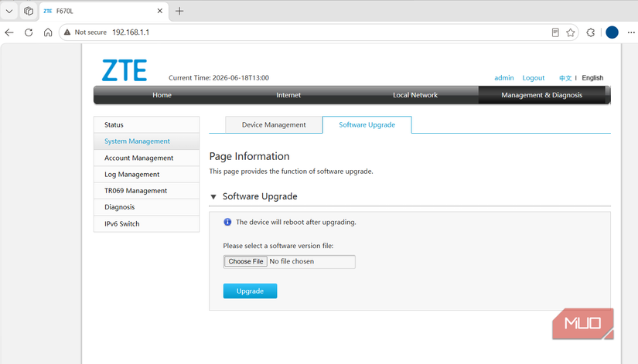This screenshot has width=638, height=364.
Task: Open TR069 Management in sidebar
Action: 146,191
